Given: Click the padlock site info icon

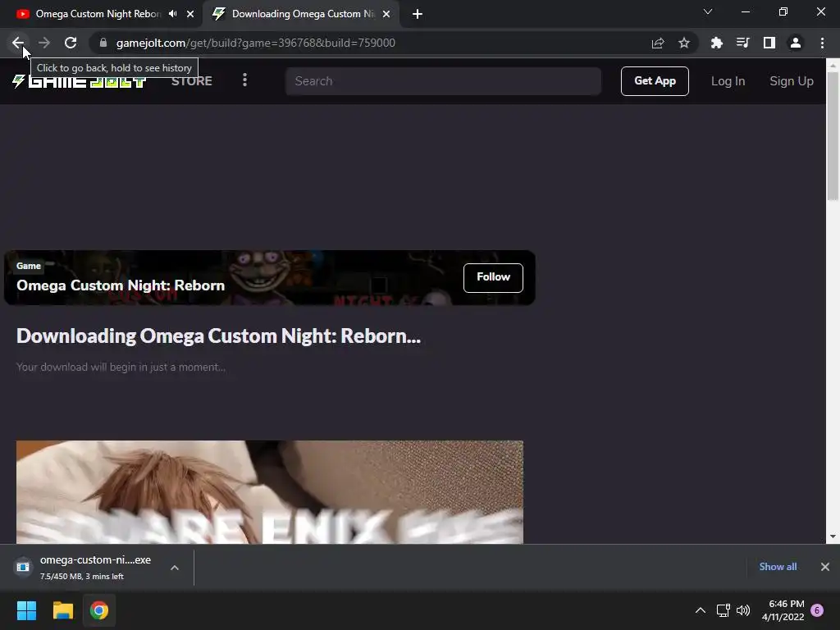Looking at the screenshot, I should click(x=103, y=43).
